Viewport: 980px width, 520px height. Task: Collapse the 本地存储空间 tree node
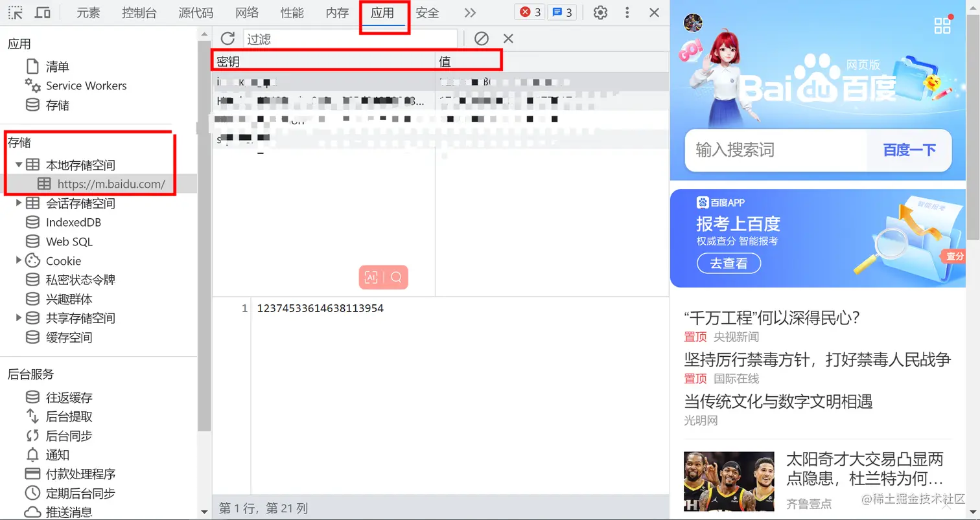(19, 165)
